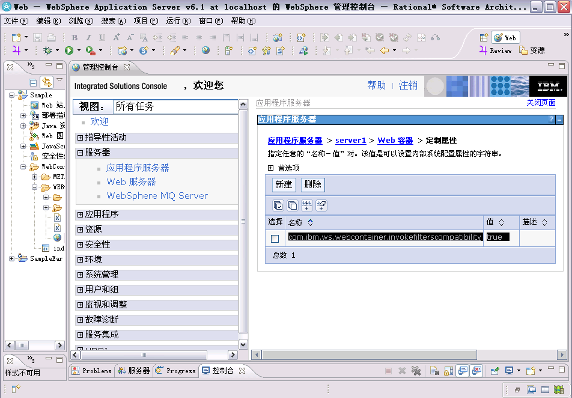Screen dimensions: 572x398
Task: Click the purple Review perspective icon
Action: click(483, 50)
